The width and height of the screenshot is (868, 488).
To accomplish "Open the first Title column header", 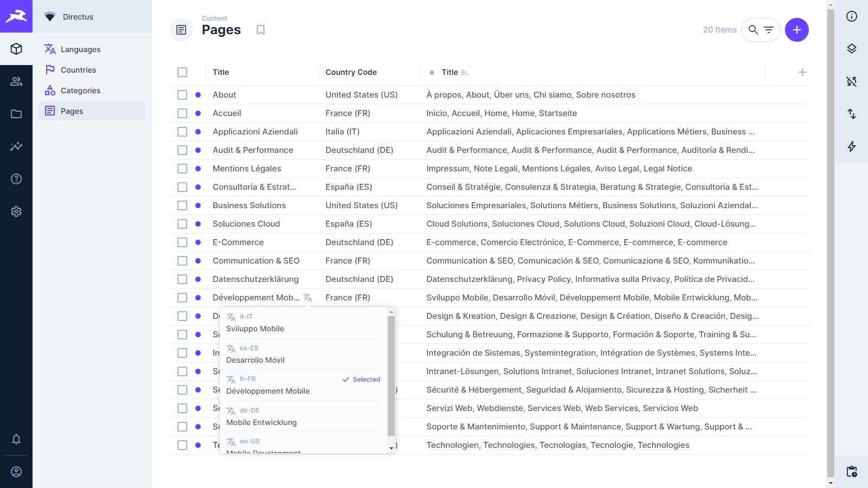I will pos(221,72).
